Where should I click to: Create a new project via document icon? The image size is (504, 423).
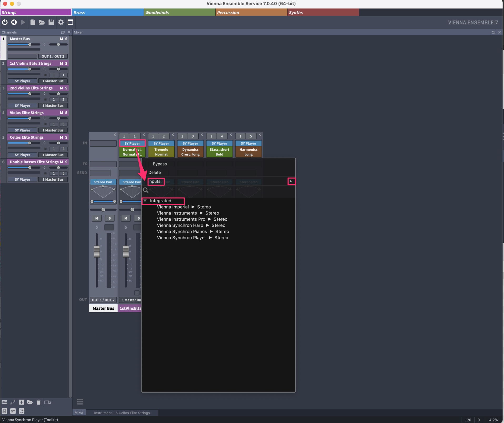[33, 22]
